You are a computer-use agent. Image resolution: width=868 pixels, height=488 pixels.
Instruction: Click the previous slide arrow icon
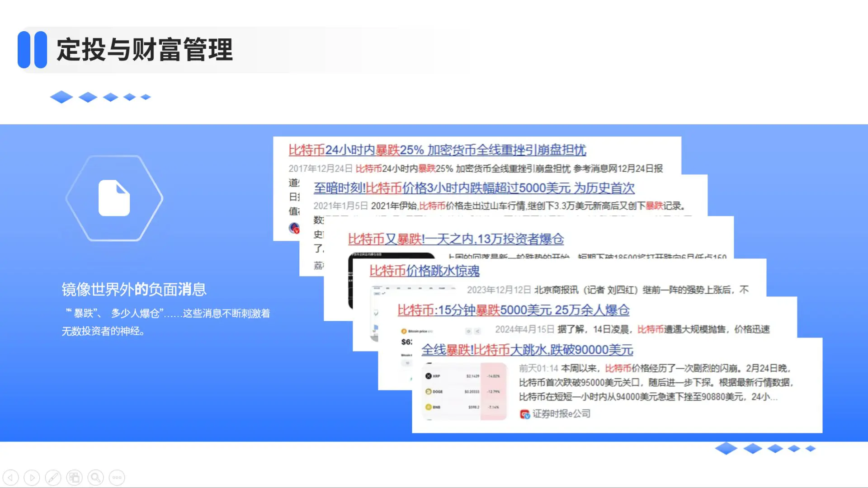tap(10, 477)
